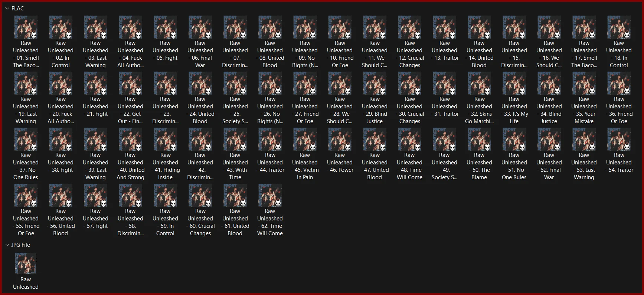The height and width of the screenshot is (295, 644).
Task: Click filename 'Raw Unleashed - 20. Fuck All Autho...'
Action: point(61,110)
